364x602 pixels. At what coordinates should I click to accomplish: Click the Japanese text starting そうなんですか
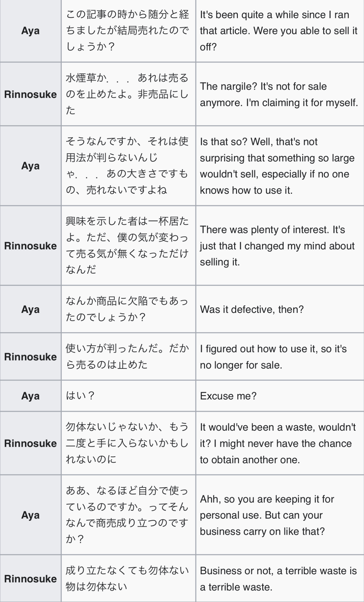(127, 166)
